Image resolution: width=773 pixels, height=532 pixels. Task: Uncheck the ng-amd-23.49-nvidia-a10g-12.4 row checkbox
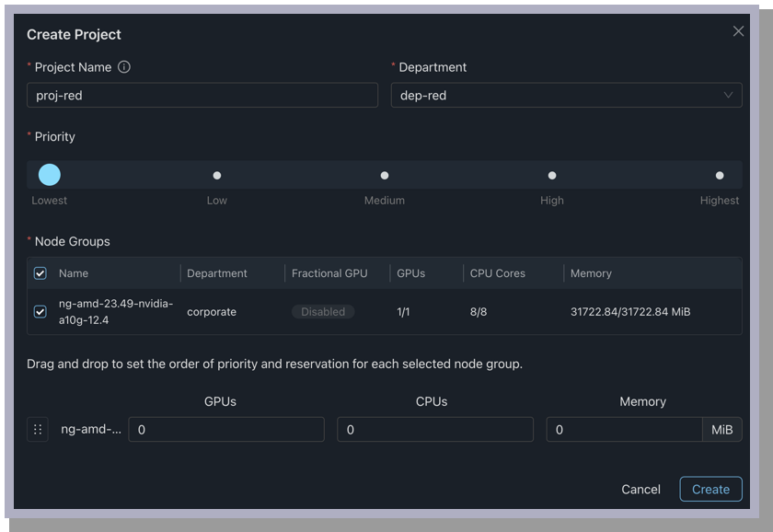40,312
